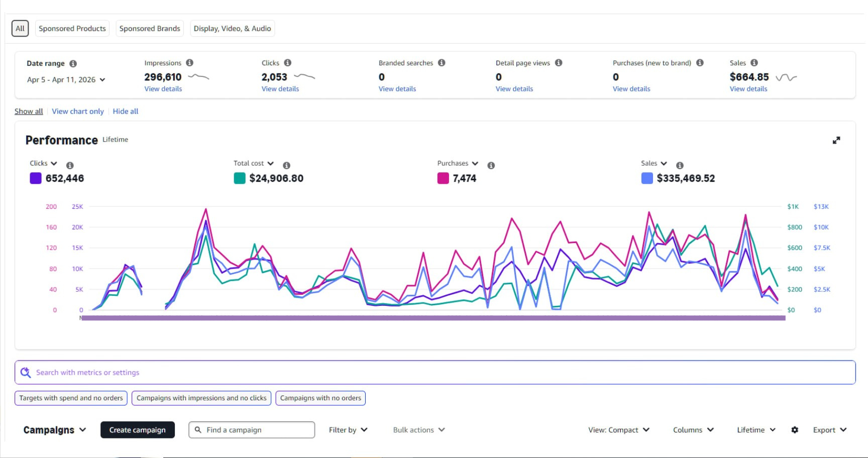Viewport: 868px width, 458px height.
Task: Click View chart only link
Action: (x=78, y=111)
